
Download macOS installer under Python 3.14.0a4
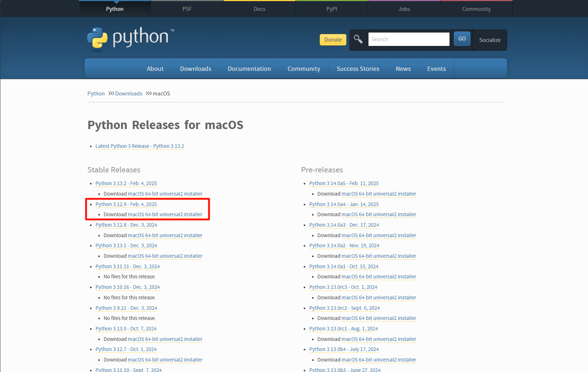pos(379,214)
